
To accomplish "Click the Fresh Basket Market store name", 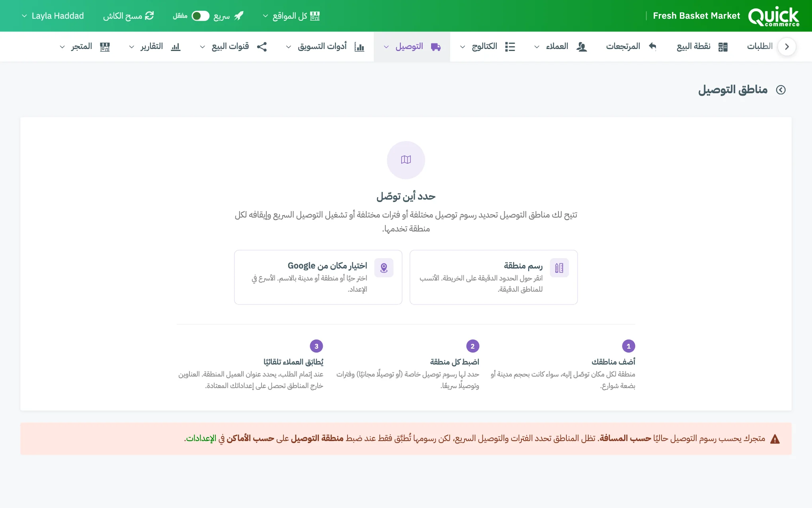I will (697, 16).
